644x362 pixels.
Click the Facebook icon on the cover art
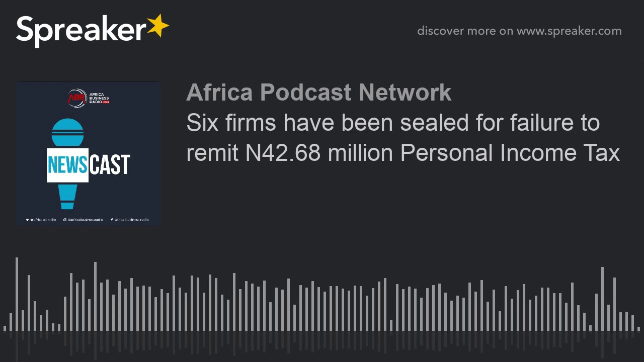(x=111, y=220)
